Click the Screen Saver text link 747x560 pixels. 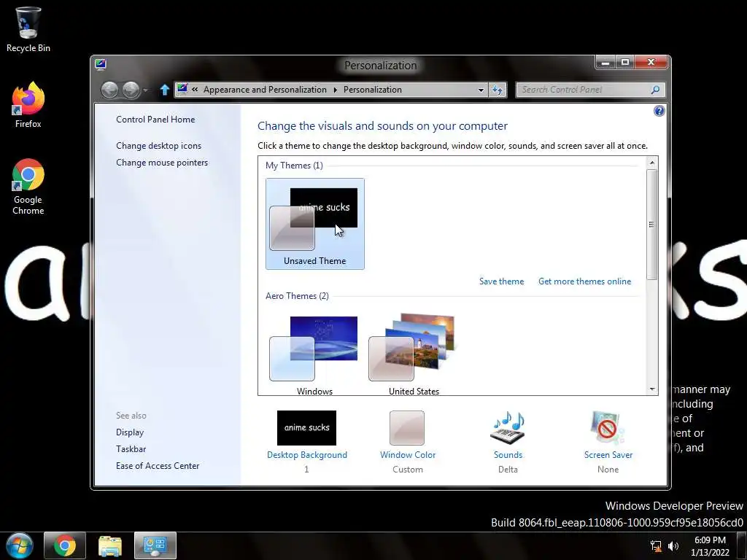[x=608, y=455]
